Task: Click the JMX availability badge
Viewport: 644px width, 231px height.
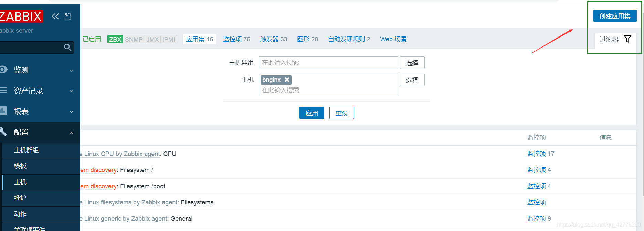Action: 152,39
